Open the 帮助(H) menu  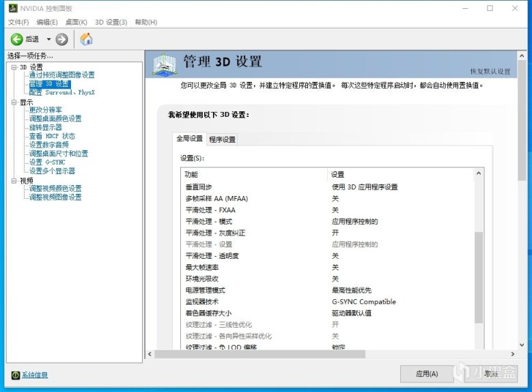click(x=146, y=22)
